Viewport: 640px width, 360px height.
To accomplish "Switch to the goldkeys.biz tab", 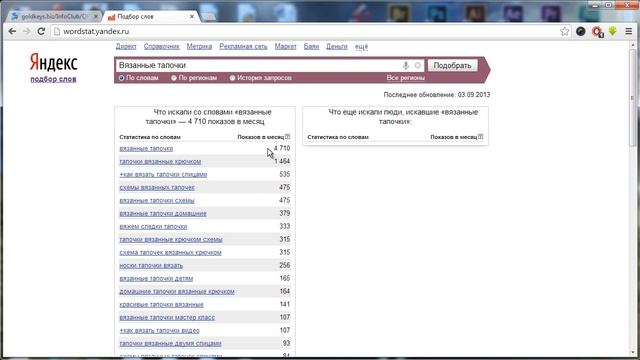I will pos(53,17).
